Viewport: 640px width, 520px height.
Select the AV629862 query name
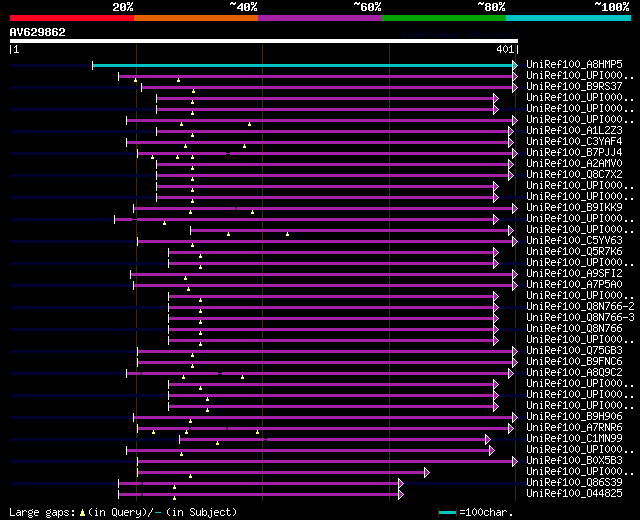(38, 32)
